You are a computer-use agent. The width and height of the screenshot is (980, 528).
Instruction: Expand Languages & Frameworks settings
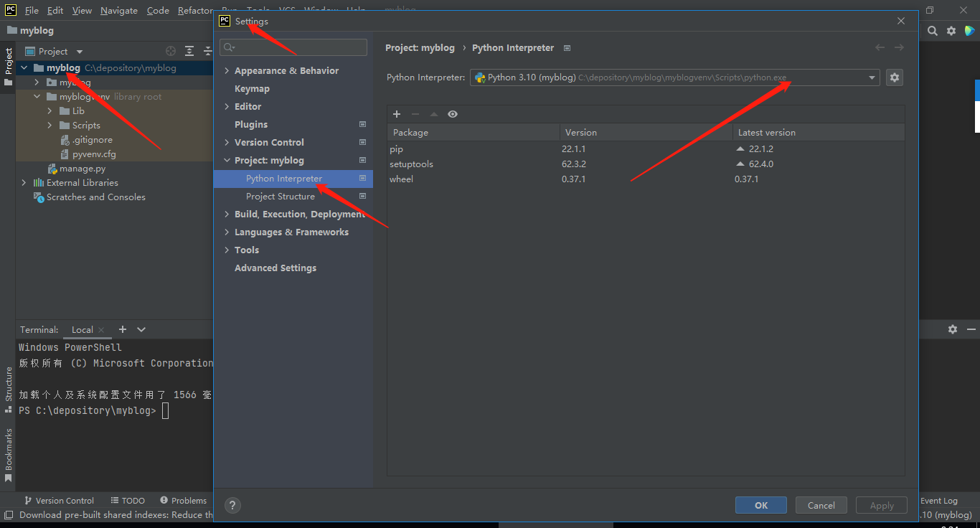click(227, 232)
